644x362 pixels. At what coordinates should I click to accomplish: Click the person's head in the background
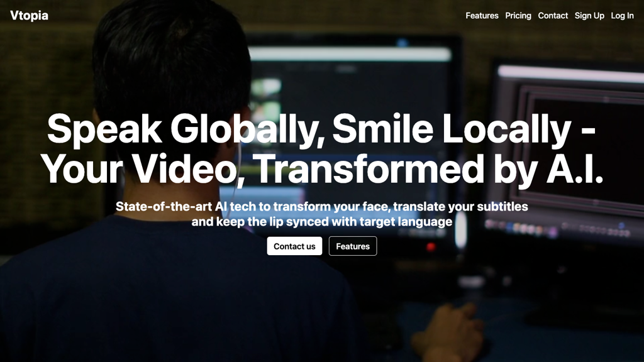click(x=170, y=63)
